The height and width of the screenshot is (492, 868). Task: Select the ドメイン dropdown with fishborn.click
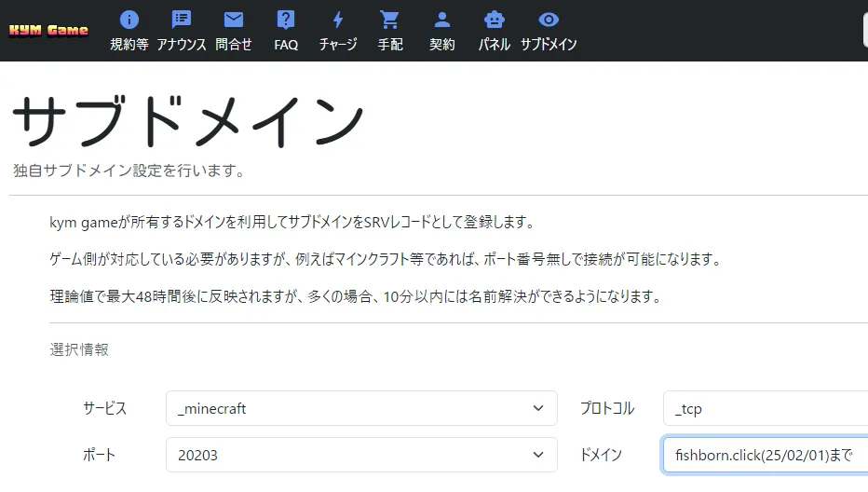[764, 455]
